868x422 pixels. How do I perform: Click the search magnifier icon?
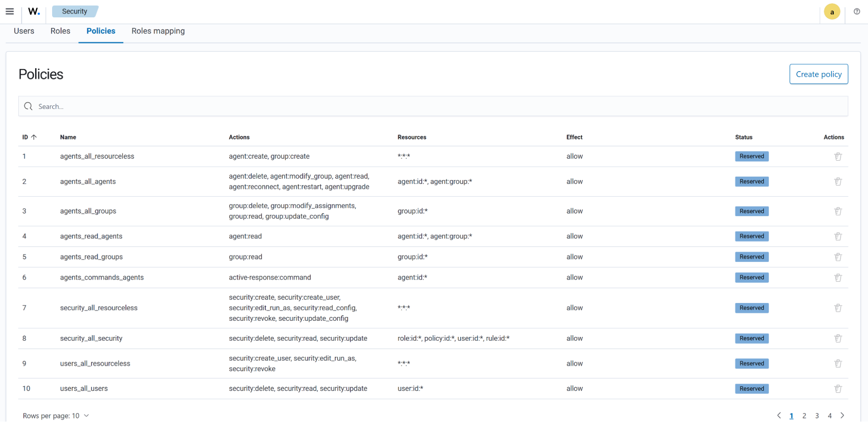[x=28, y=106]
